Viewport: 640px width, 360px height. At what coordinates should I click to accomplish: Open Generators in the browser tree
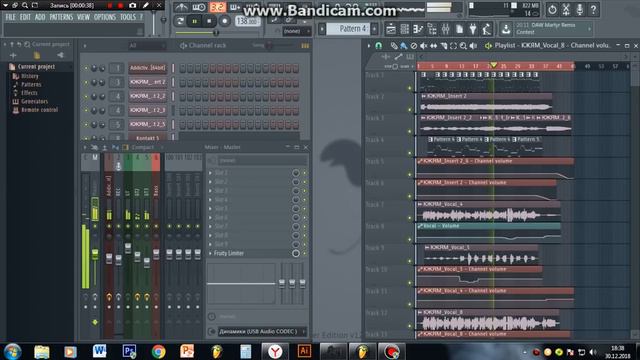pos(34,101)
